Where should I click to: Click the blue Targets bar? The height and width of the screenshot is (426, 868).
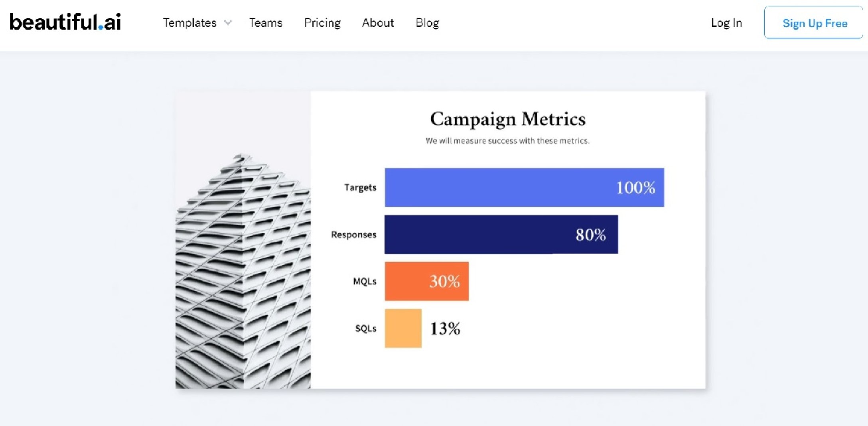(x=499, y=187)
